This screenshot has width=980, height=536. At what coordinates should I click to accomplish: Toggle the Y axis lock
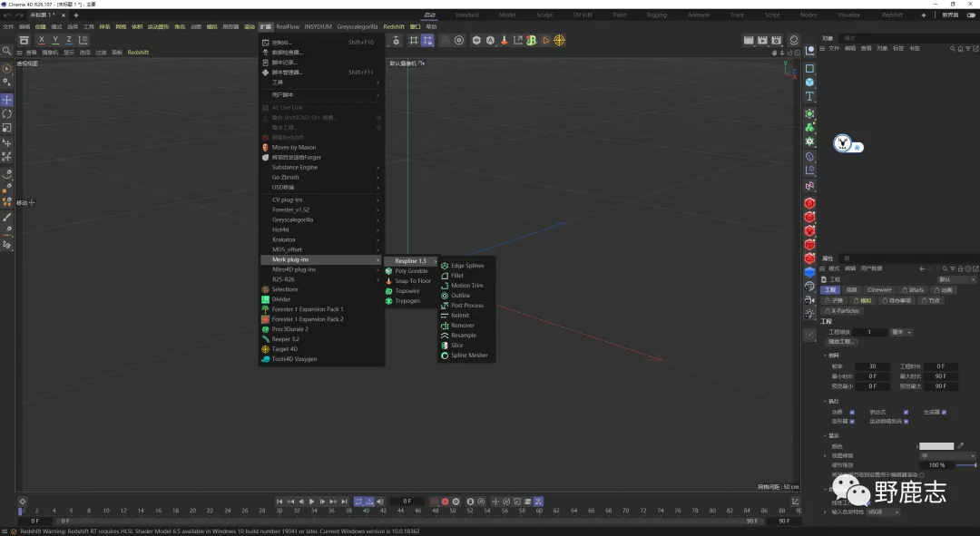[55, 40]
